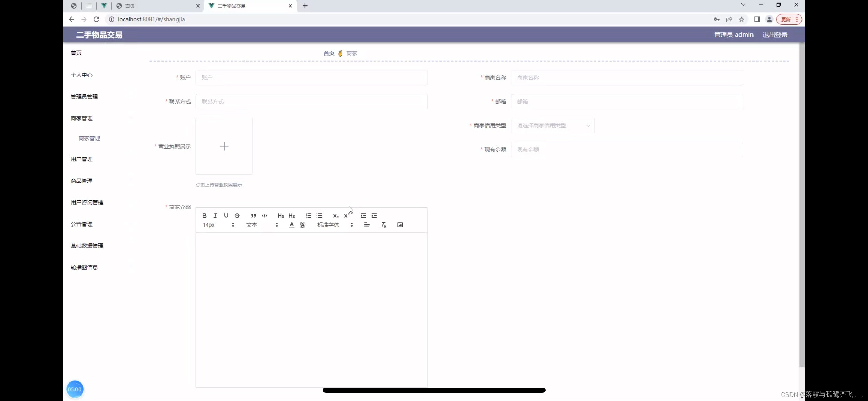Expand 用户咨询管理 sidebar menu
Viewport: 868px width, 401px height.
[x=87, y=202]
